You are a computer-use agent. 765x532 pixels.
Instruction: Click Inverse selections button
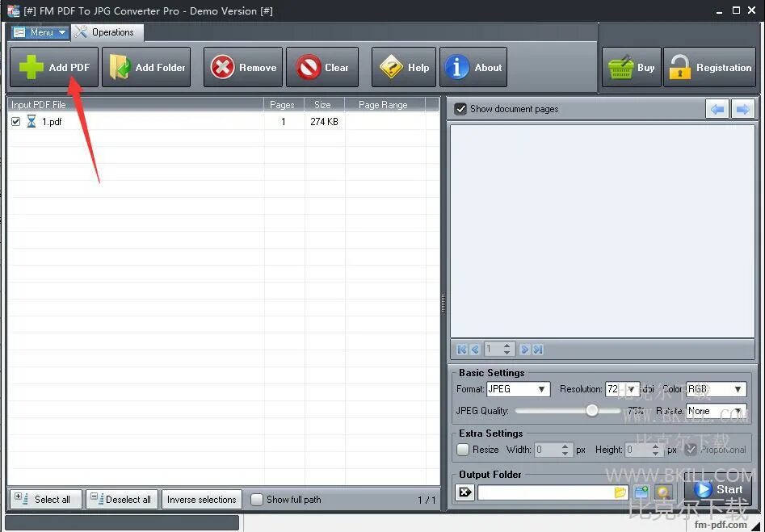pos(201,500)
